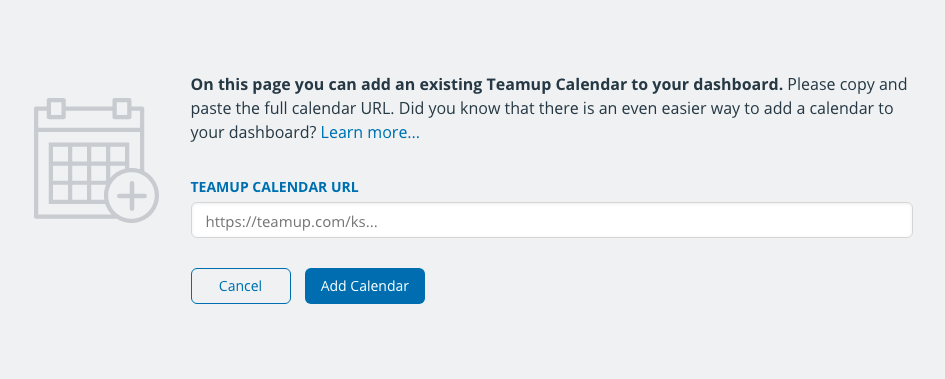Click the grid inside the calendar icon
Screen dimensions: 945x379
point(89,173)
